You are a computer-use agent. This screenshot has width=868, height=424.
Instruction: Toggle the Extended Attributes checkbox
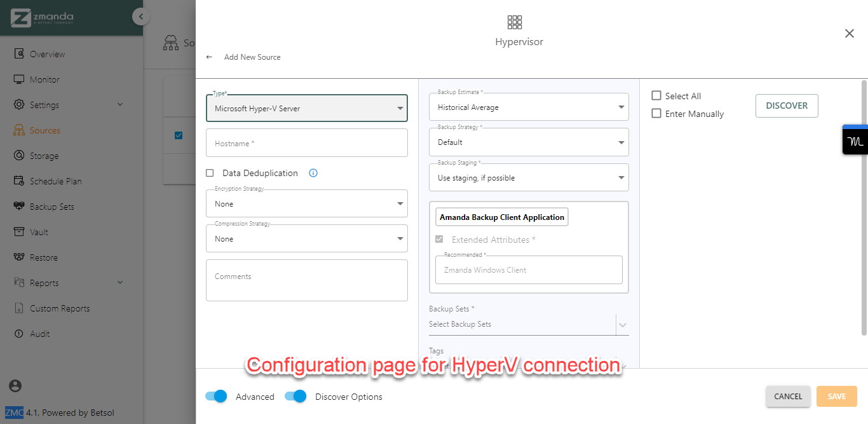(439, 240)
